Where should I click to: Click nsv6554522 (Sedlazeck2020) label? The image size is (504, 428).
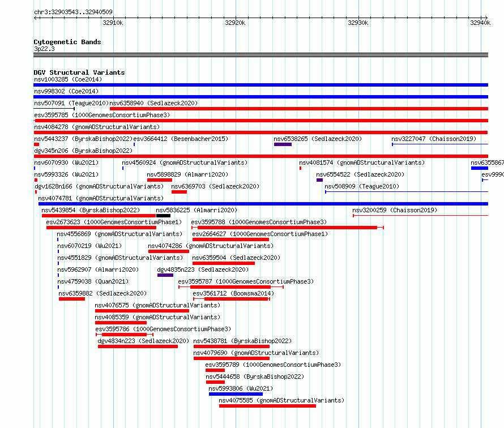click(360, 174)
